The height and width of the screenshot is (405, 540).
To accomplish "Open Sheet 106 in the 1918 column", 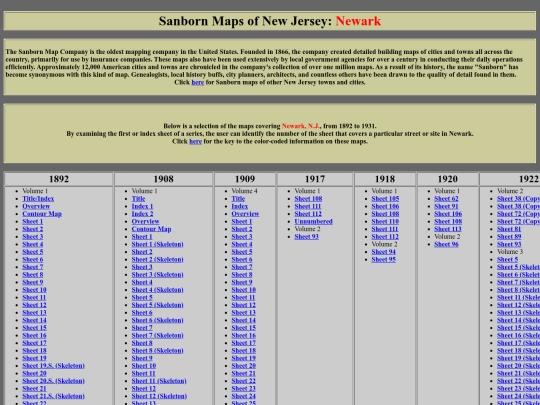I will [385, 206].
